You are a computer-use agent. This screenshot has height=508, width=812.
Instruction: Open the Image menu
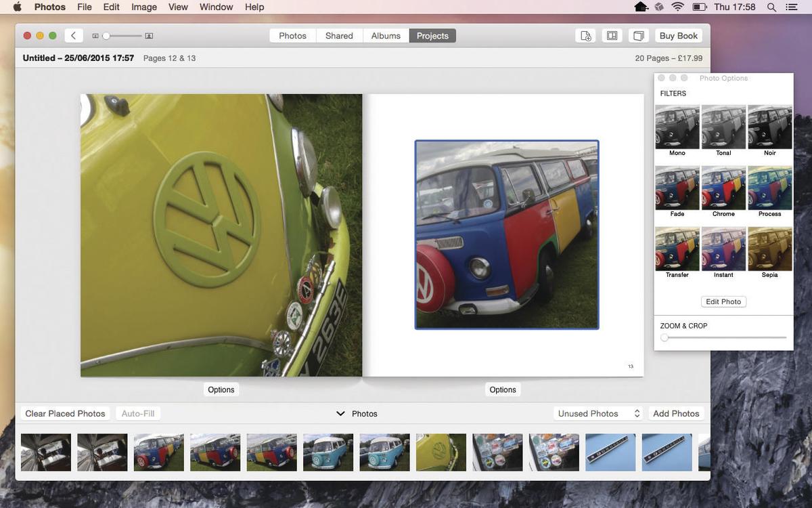point(144,7)
